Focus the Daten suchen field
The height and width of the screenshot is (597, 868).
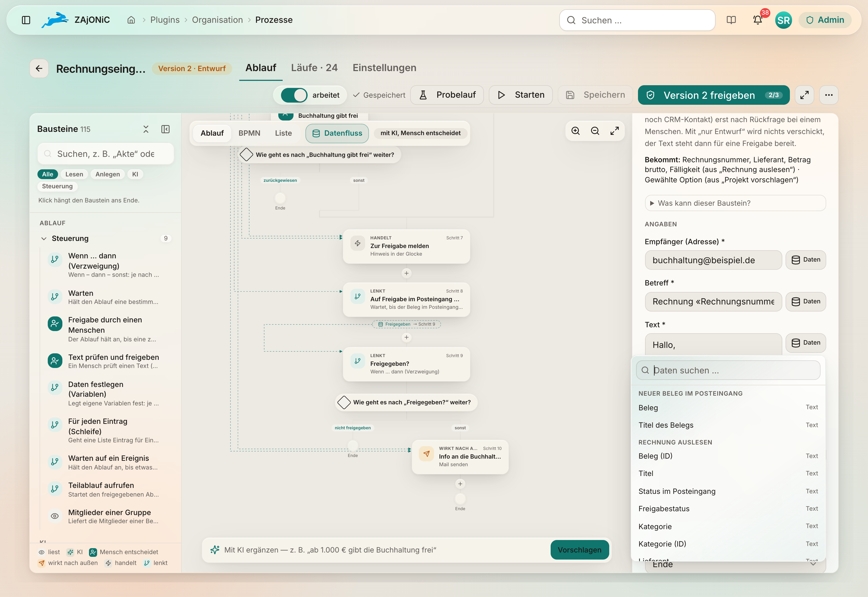(x=728, y=370)
